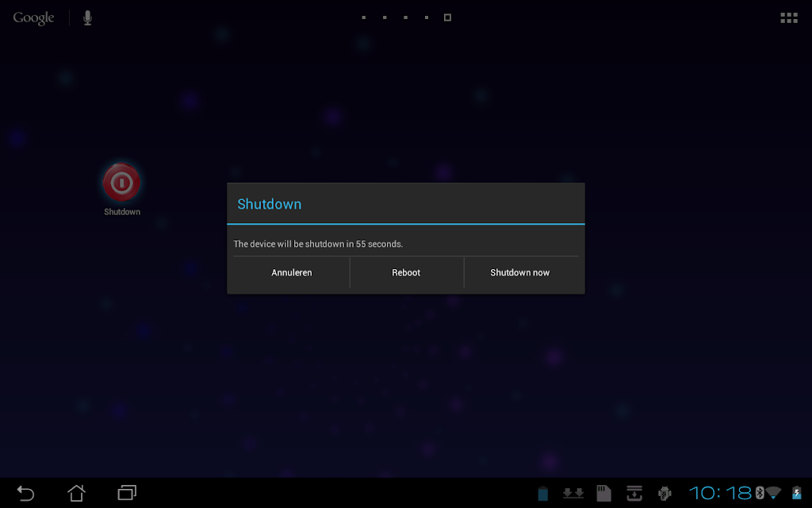
Task: Choose Reboot in the Shutdown dialog
Action: click(406, 273)
